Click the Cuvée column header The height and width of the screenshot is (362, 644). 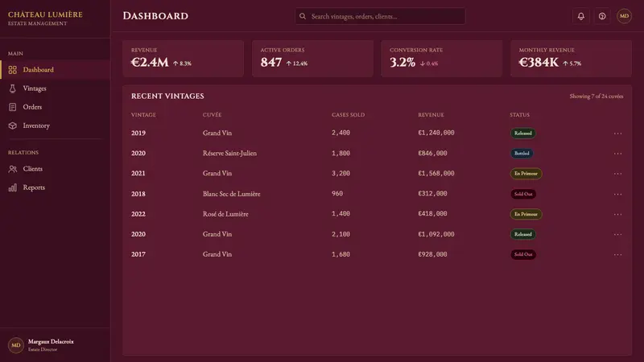pos(212,115)
